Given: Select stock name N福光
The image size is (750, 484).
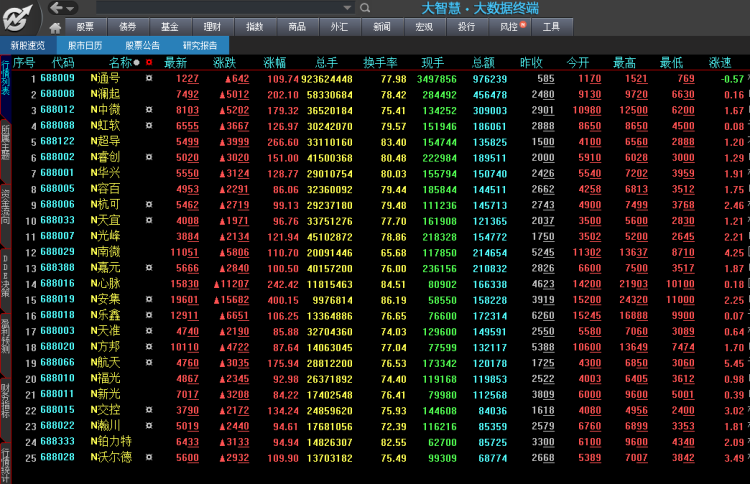Looking at the screenshot, I should [105, 378].
